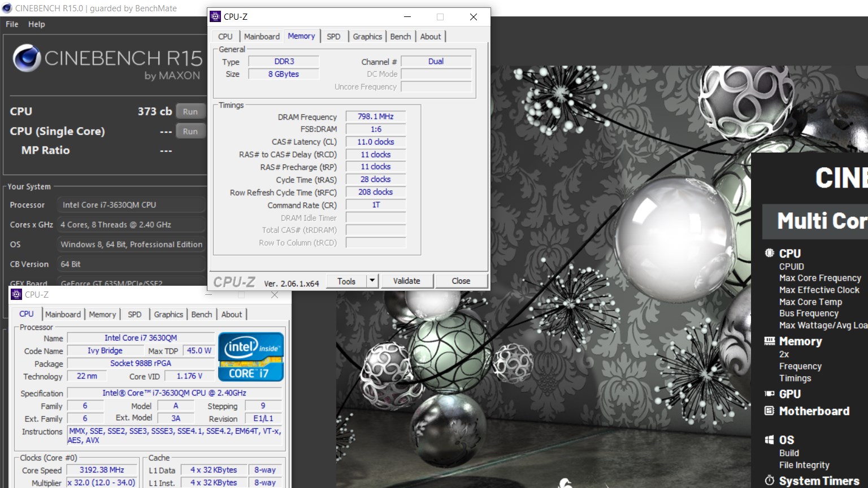
Task: Click the Core Speed value 3192.38 MHz
Action: [102, 469]
